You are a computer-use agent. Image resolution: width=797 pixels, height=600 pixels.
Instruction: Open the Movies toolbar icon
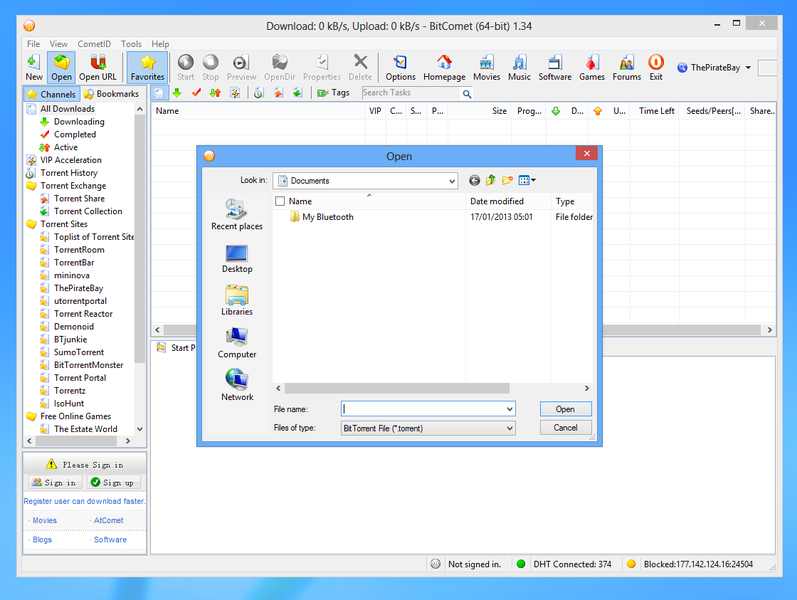pyautogui.click(x=486, y=67)
